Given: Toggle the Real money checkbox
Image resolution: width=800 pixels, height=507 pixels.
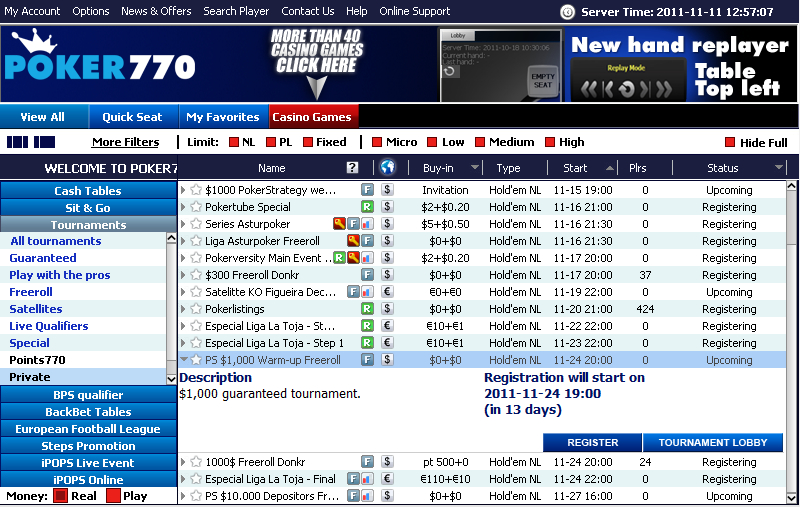Looking at the screenshot, I should pyautogui.click(x=61, y=496).
